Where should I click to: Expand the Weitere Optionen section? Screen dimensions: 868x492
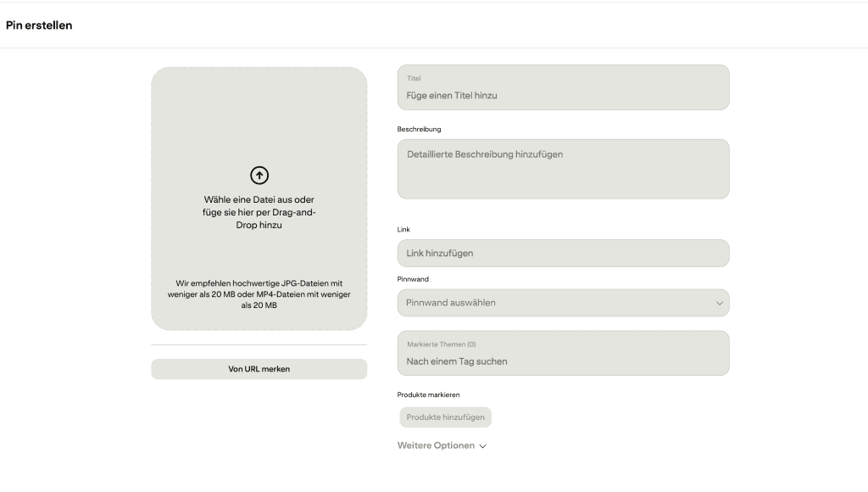click(437, 445)
